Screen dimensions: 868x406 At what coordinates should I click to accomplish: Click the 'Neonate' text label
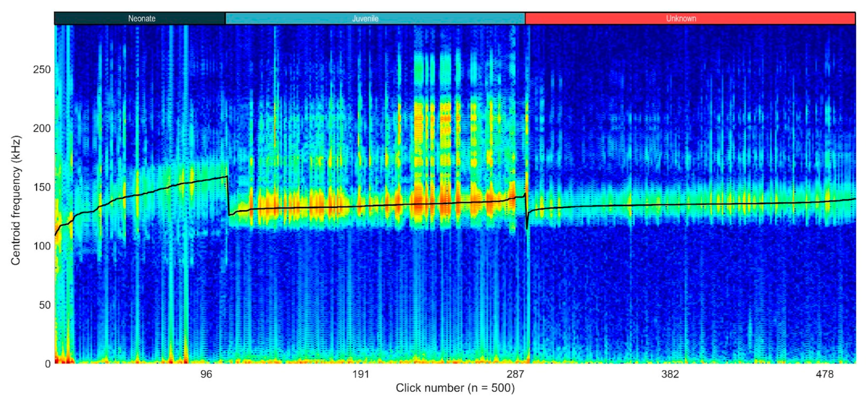[x=141, y=19]
